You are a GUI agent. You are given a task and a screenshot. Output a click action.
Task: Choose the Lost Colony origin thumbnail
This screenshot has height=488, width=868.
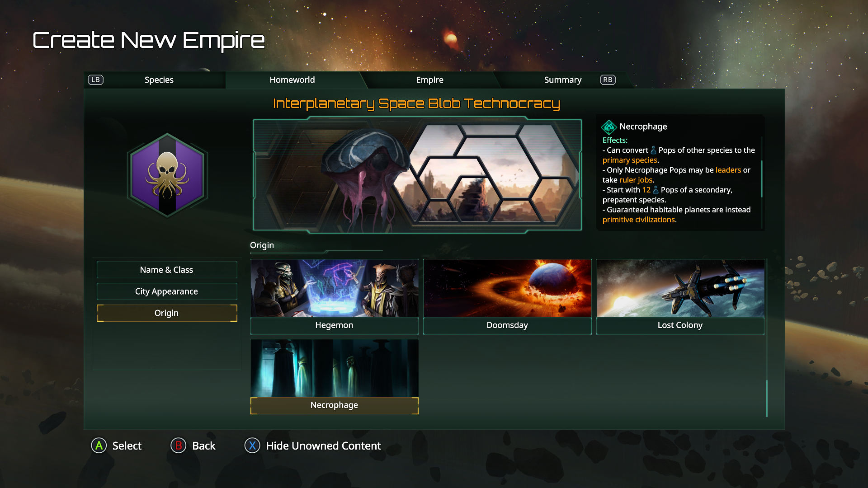click(680, 288)
